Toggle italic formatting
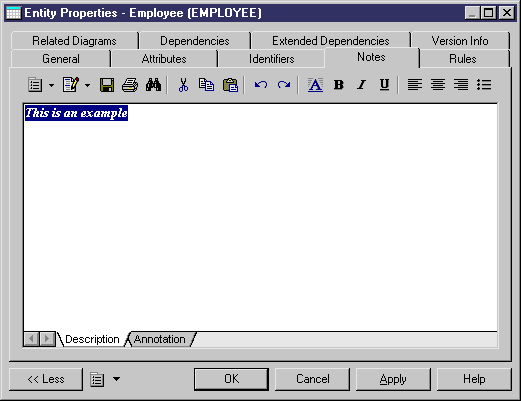521x401 pixels. coord(362,85)
